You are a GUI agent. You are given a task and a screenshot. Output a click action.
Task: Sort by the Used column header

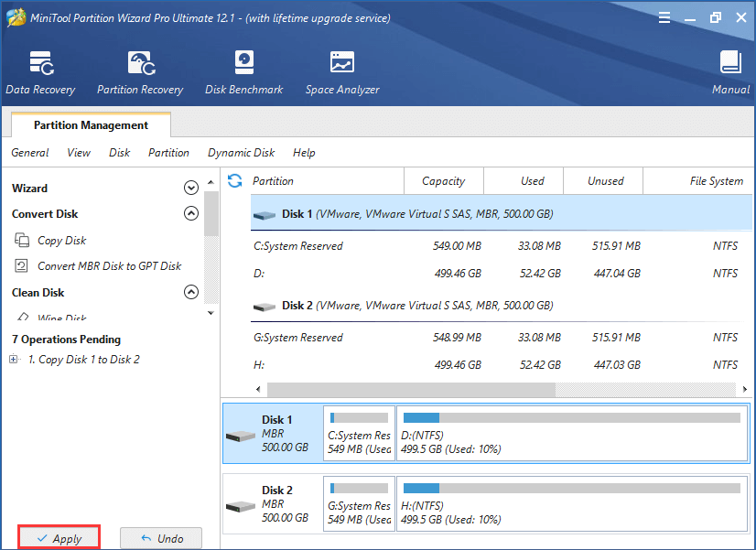tap(524, 181)
